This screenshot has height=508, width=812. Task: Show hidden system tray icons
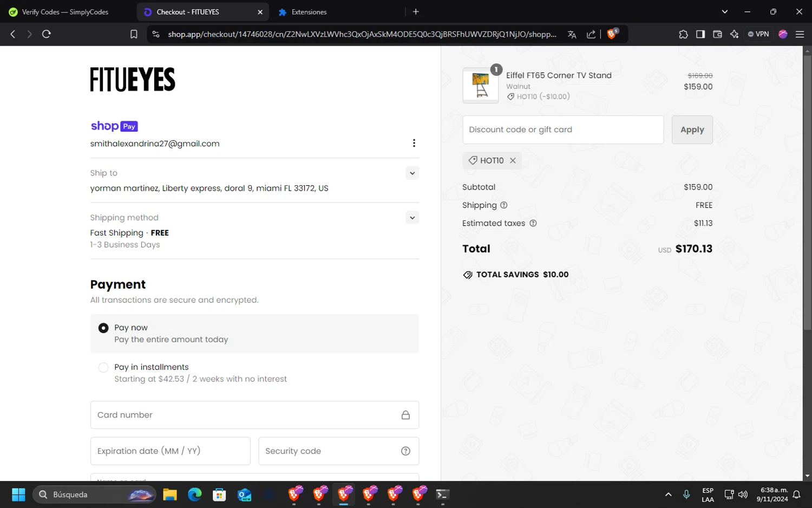pyautogui.click(x=668, y=494)
